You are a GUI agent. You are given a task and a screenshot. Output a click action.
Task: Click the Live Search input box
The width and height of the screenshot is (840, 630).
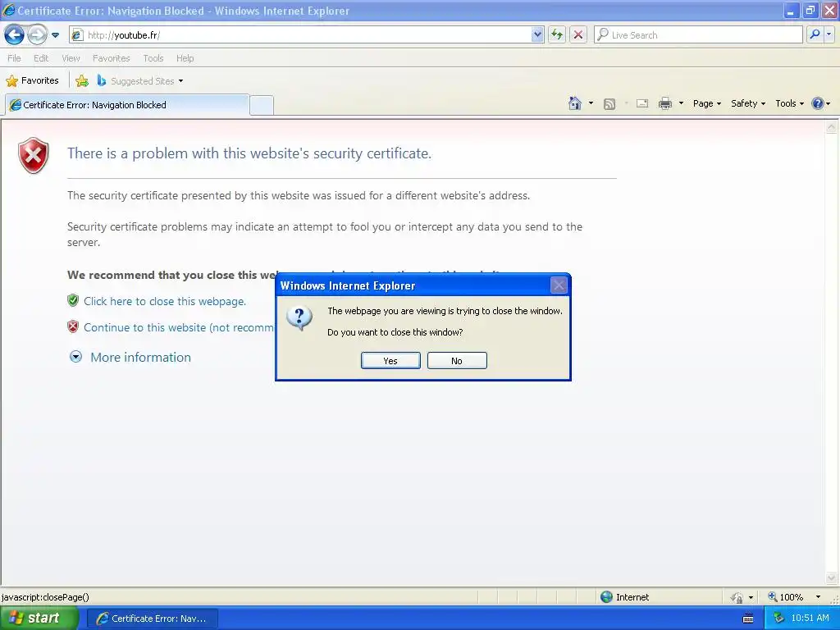point(698,34)
